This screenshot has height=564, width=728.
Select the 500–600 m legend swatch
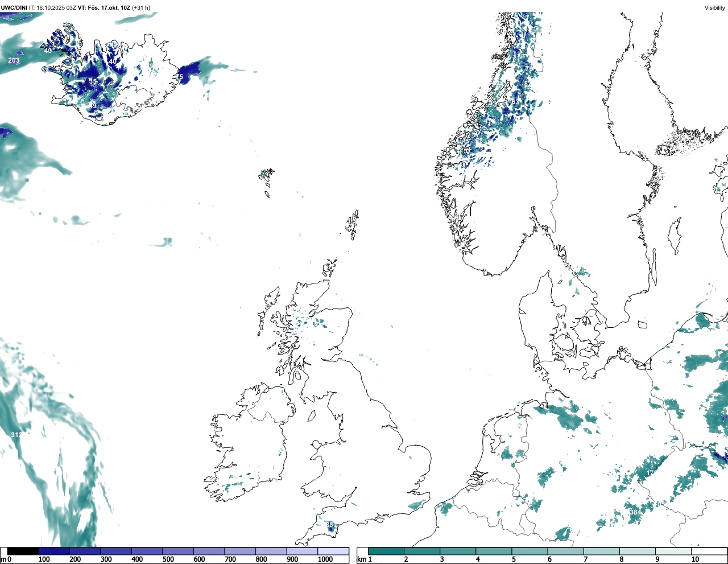[x=178, y=551]
